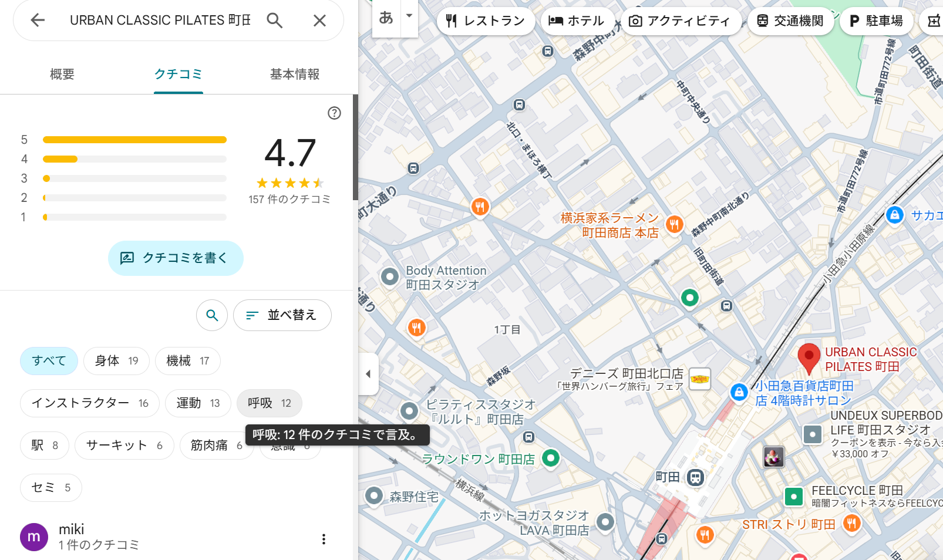
Task: Click the レストラン category chip
Action: (x=486, y=21)
